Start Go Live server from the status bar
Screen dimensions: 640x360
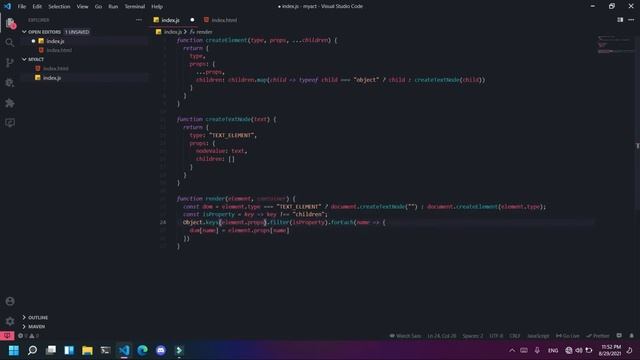(x=567, y=336)
